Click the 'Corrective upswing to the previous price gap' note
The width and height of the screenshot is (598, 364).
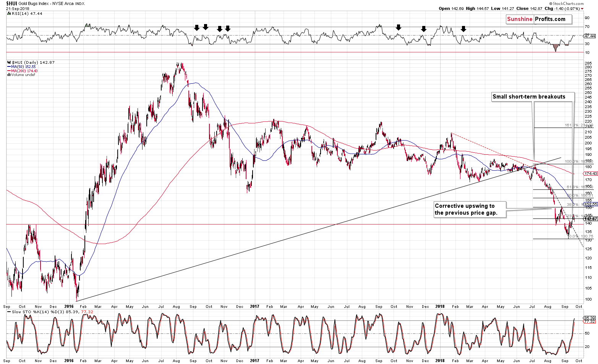tap(470, 209)
